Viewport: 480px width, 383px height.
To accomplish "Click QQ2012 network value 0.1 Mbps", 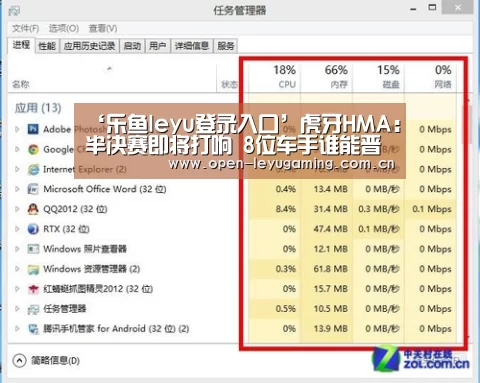I will click(x=432, y=209).
